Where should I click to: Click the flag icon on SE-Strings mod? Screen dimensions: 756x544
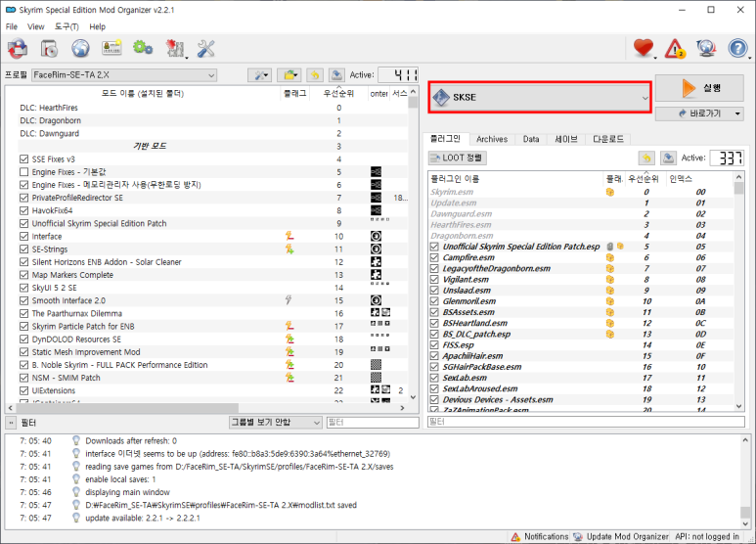(289, 249)
